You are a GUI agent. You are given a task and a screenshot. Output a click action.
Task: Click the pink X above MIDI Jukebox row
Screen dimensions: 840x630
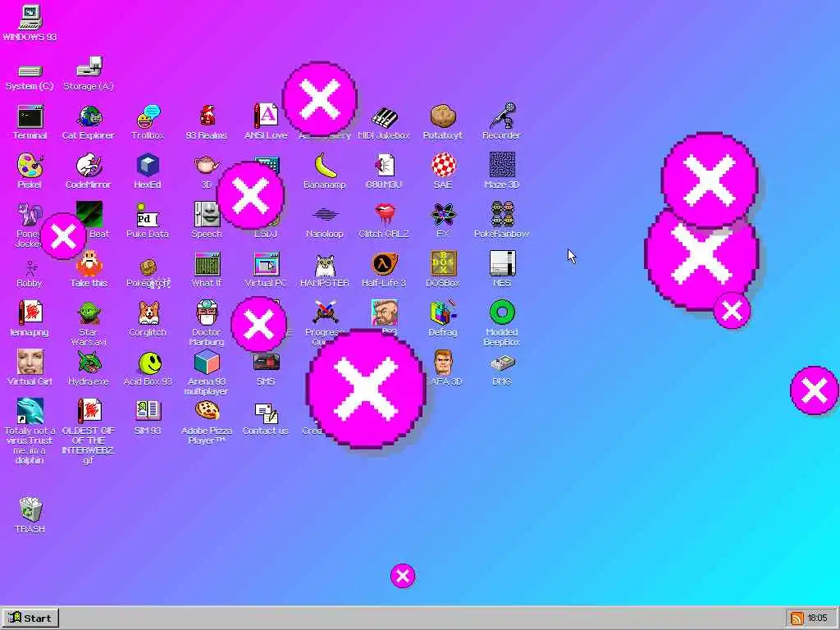pos(320,99)
